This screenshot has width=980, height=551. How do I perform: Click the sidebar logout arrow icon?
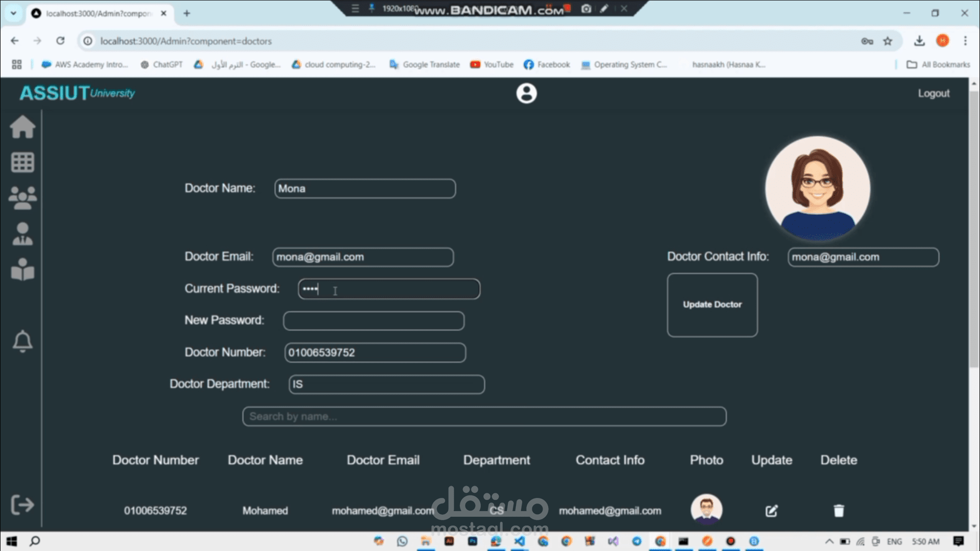pyautogui.click(x=22, y=505)
